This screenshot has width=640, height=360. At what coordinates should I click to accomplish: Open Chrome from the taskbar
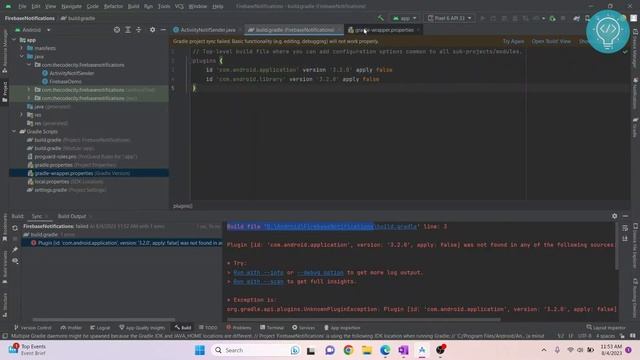click(x=348, y=350)
